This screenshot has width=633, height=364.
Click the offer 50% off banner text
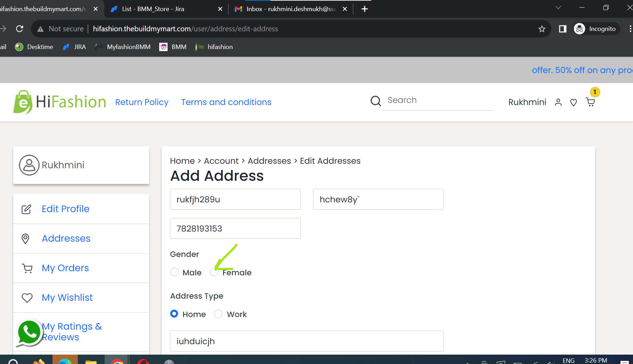[582, 70]
